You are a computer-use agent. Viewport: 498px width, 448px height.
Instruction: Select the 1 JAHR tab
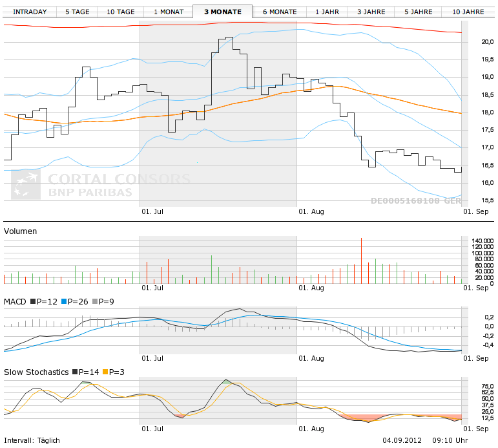pyautogui.click(x=327, y=12)
